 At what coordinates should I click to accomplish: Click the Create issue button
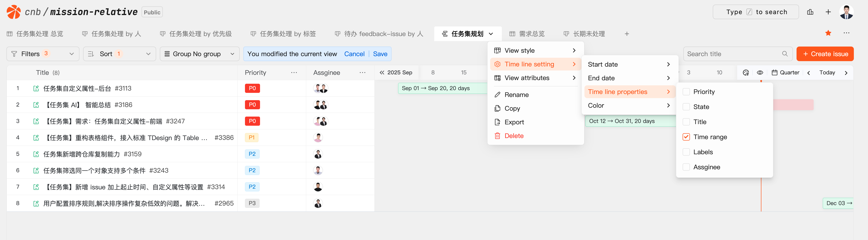[825, 54]
